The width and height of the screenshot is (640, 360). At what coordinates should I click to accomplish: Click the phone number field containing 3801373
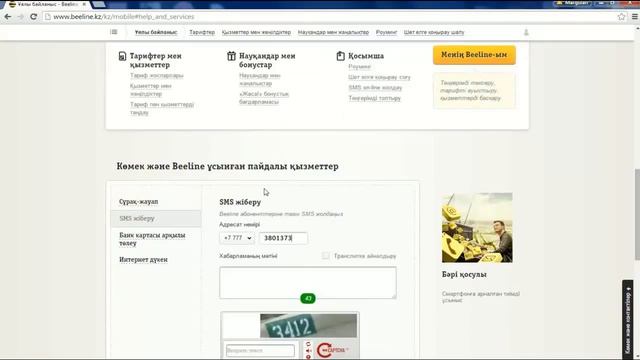point(284,238)
